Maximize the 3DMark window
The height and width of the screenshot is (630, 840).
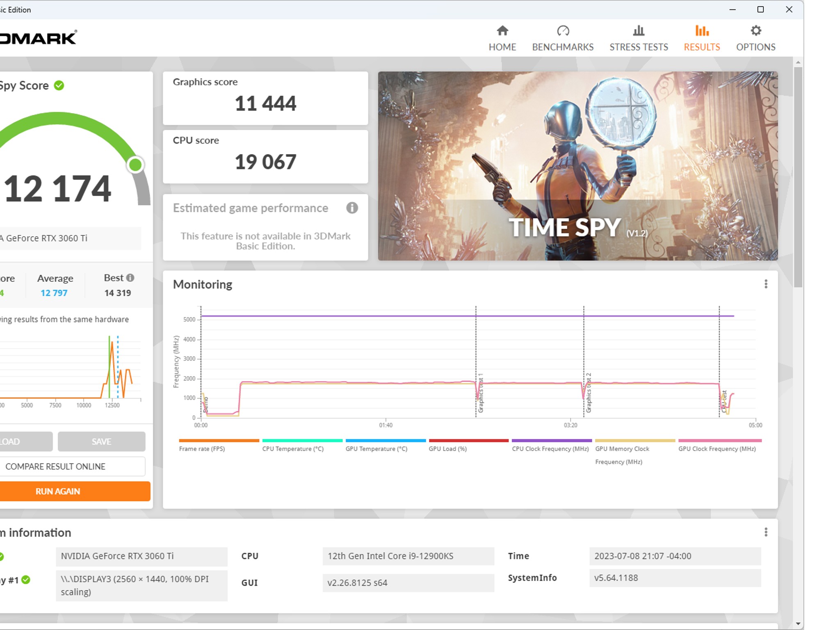(760, 9)
